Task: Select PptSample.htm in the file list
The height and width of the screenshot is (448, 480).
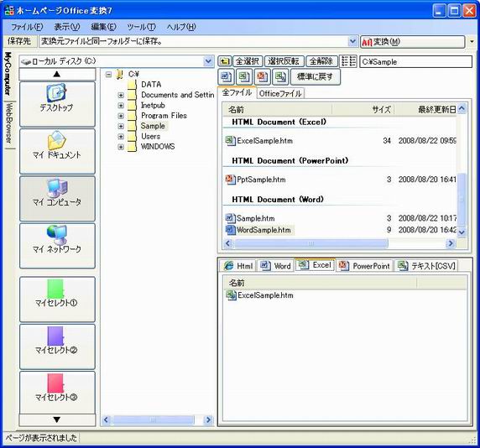Action: tap(261, 180)
